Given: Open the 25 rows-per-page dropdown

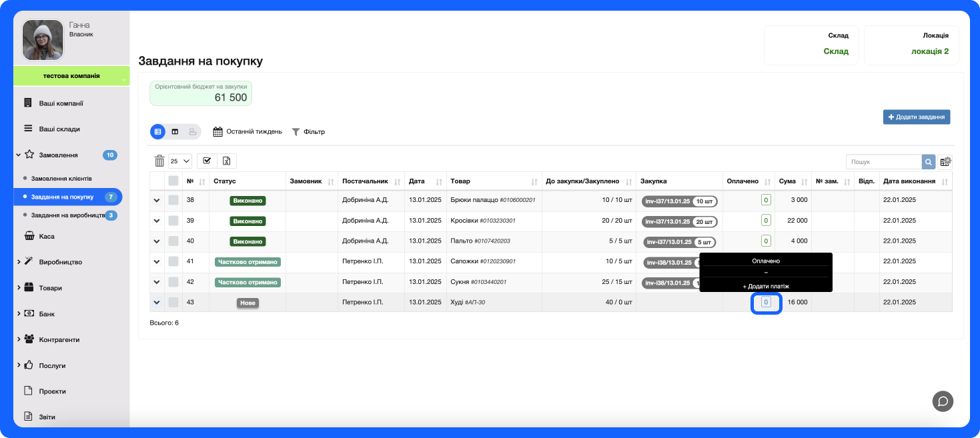Looking at the screenshot, I should 180,161.
